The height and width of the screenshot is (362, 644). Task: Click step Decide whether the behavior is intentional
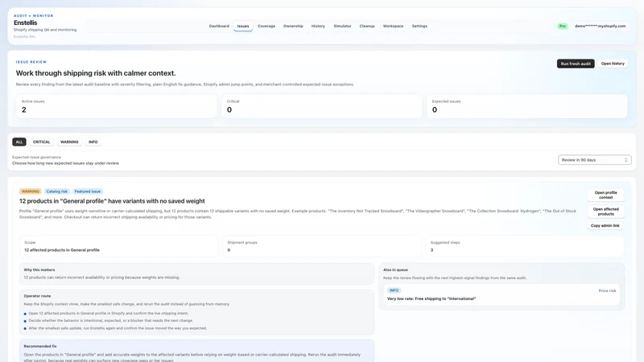(111, 320)
